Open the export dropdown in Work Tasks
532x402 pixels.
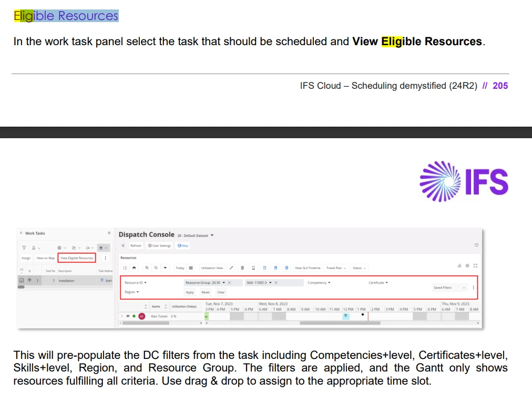click(x=76, y=248)
